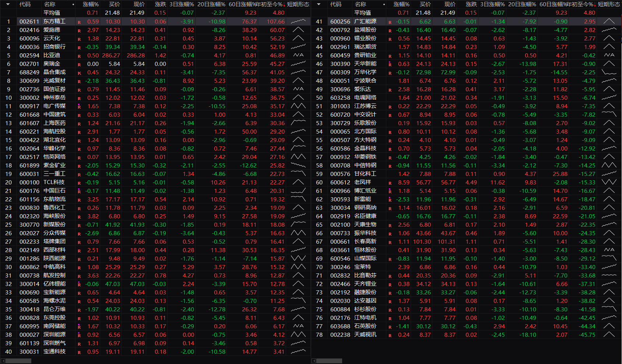Select stock code 300031
Image resolution: width=622 pixels, height=364 pixels.
(x=29, y=352)
